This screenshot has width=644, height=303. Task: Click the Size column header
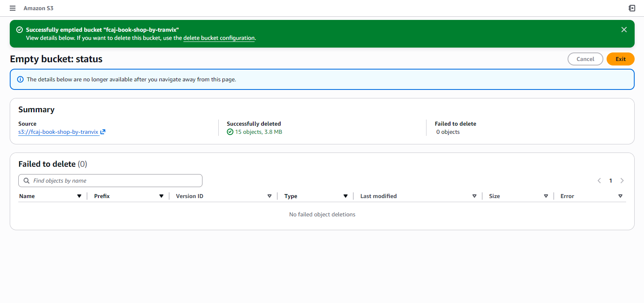coord(494,196)
